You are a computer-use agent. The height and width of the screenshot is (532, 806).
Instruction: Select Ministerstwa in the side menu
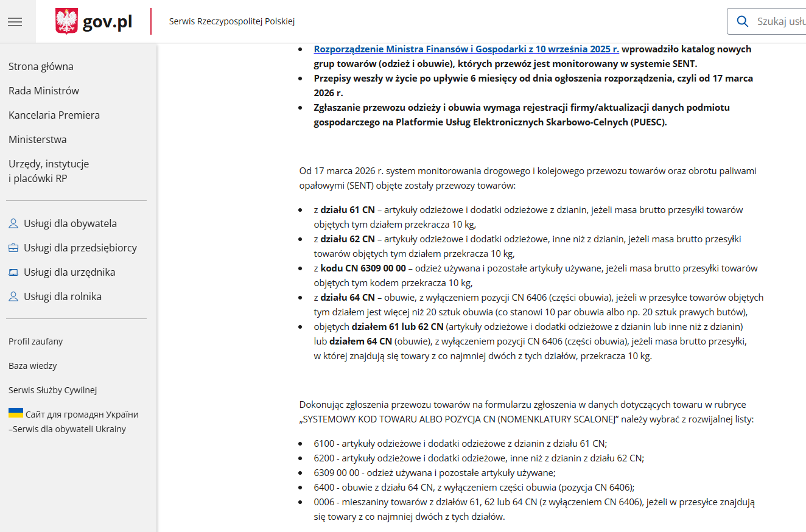click(38, 139)
